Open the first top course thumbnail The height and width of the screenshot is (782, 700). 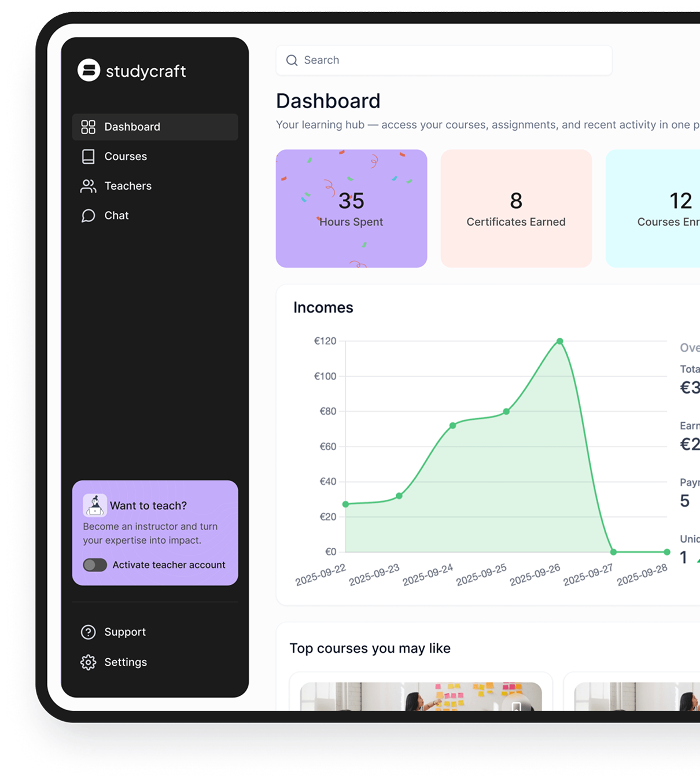click(x=421, y=696)
